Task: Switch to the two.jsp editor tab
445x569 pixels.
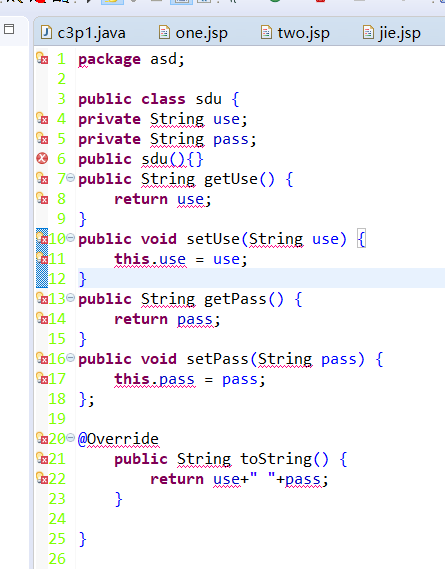Action: click(295, 33)
